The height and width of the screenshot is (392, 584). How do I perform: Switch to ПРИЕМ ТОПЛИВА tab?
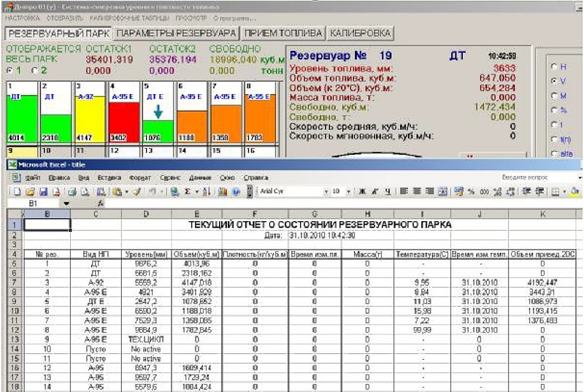[x=283, y=34]
